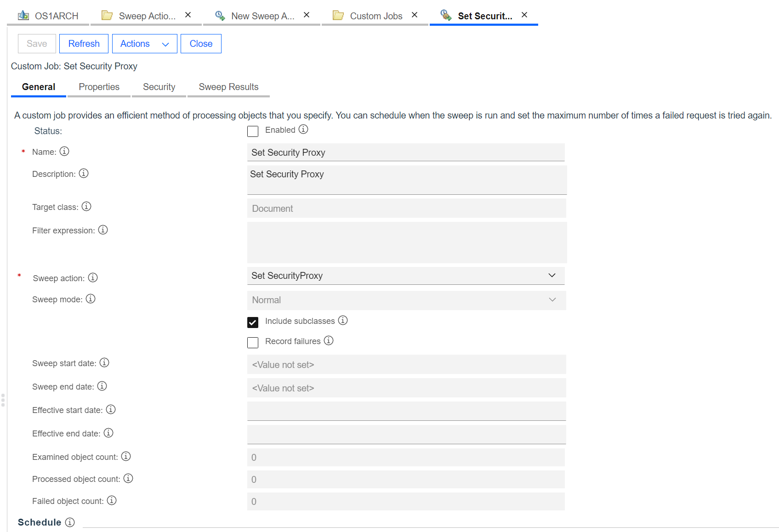This screenshot has height=532, width=779.
Task: Open the Sweep Results tab
Action: pos(228,87)
